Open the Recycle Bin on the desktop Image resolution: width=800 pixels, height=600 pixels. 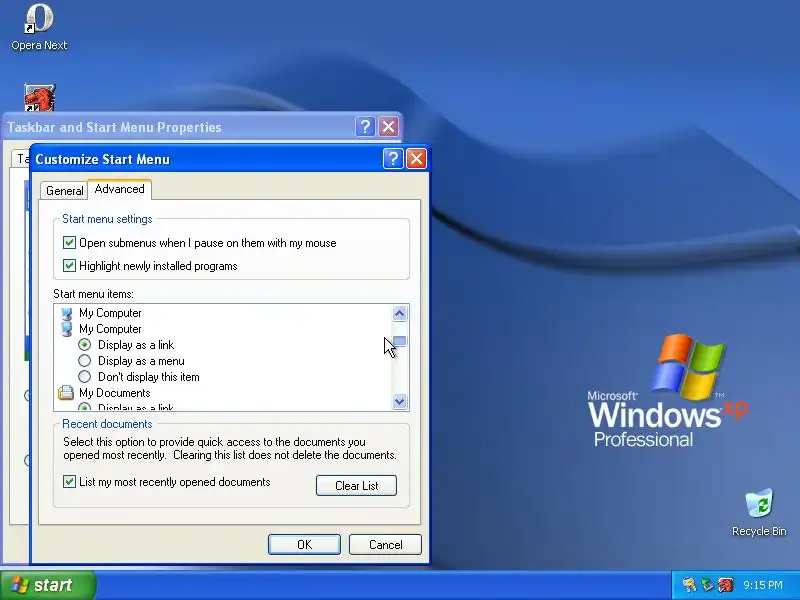click(x=759, y=513)
